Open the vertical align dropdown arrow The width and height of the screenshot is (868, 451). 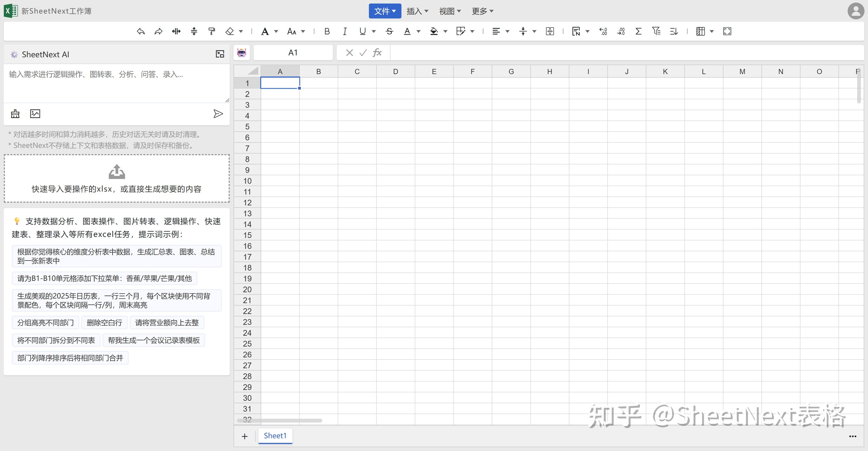coord(534,31)
